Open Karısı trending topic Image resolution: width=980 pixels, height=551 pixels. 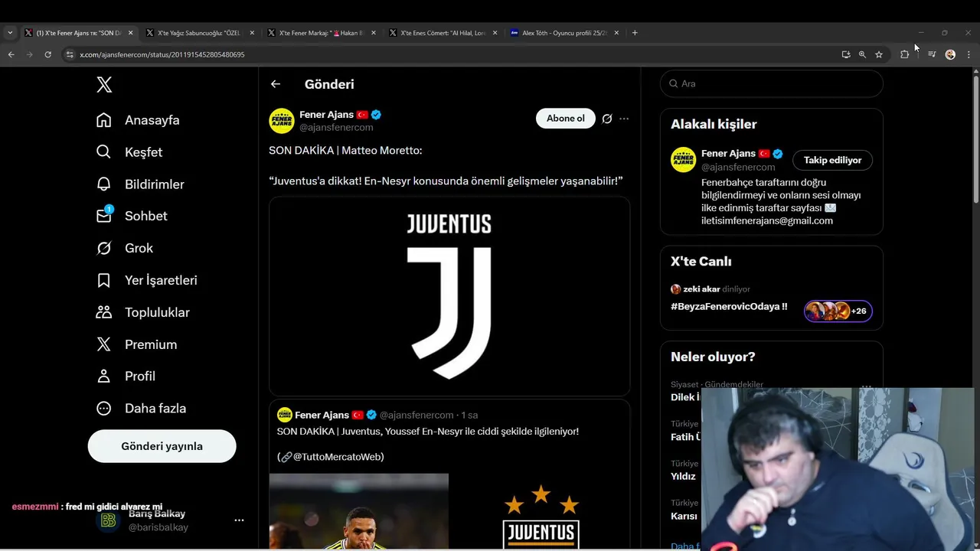pyautogui.click(x=684, y=516)
